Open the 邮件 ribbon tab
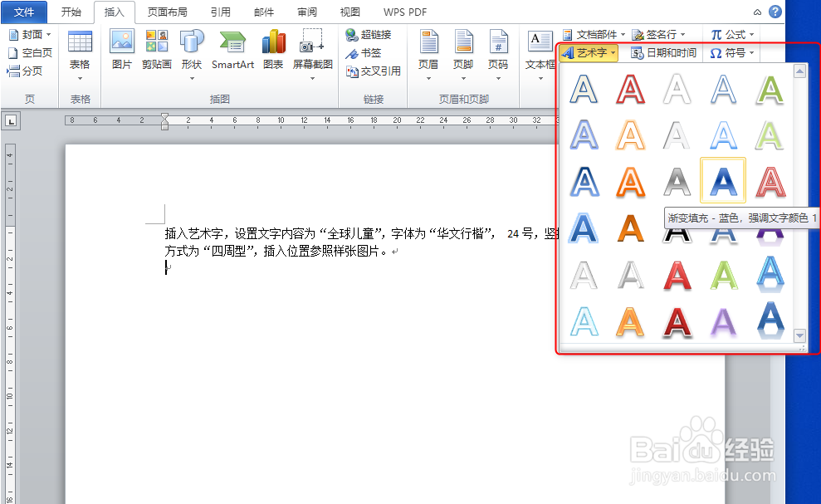The width and height of the screenshot is (821, 504). 264,12
